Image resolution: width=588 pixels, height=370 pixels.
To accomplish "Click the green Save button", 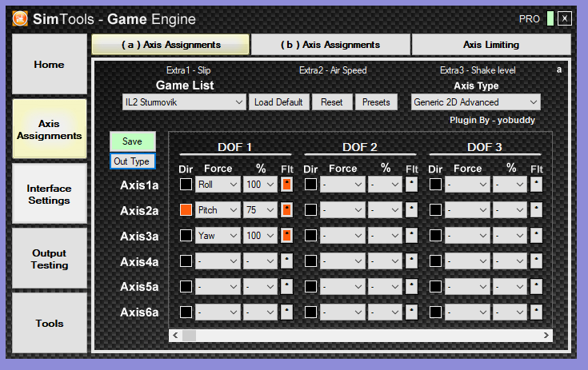I will tap(132, 141).
